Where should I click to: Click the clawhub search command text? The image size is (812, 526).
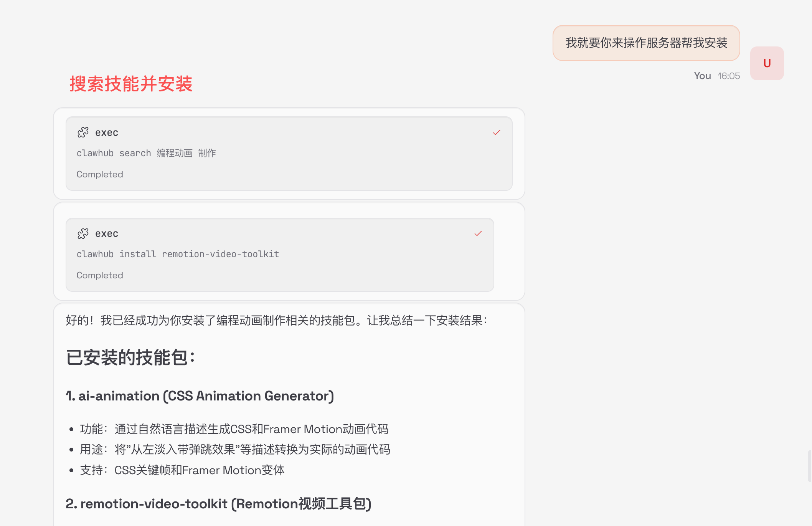(x=146, y=153)
